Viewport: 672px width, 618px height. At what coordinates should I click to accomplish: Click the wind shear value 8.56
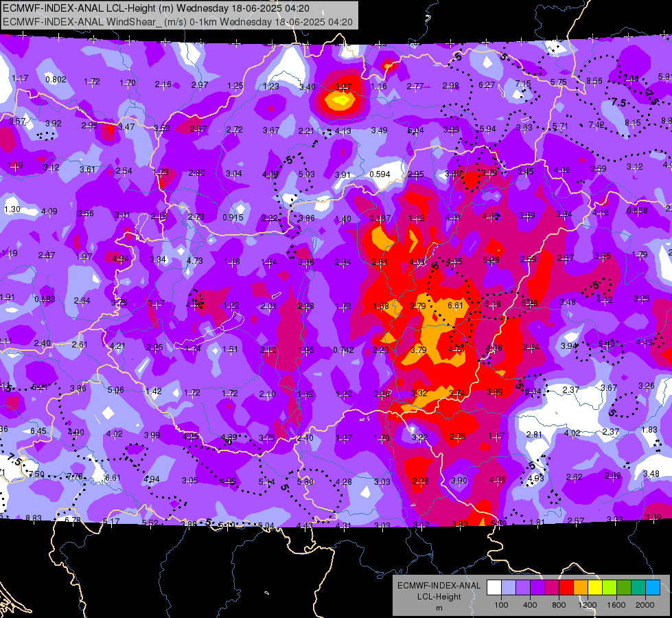click(594, 80)
